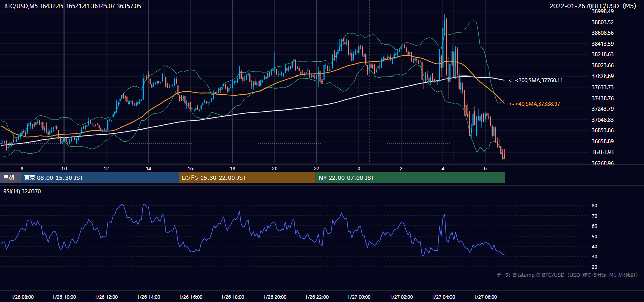Click bottom timeline label 1/26 14:00
This screenshot has width=644, height=302.
[x=148, y=297]
